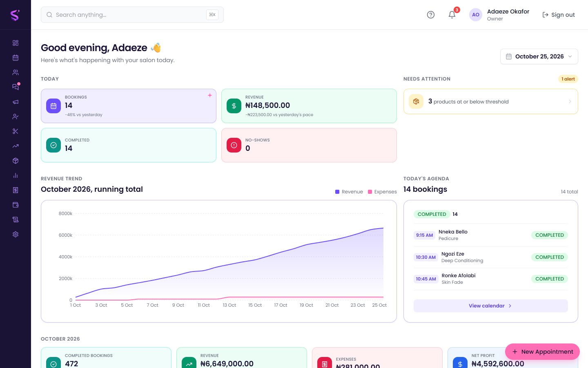Click the 1 alert badge

(568, 79)
